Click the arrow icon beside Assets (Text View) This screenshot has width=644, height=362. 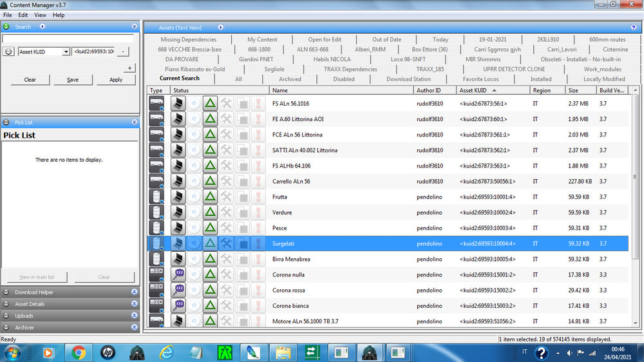(x=220, y=28)
